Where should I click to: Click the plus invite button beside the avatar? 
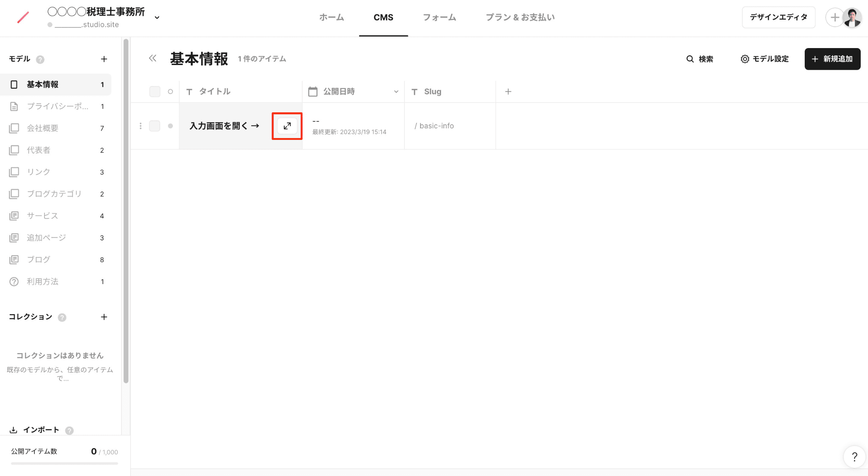click(x=835, y=17)
